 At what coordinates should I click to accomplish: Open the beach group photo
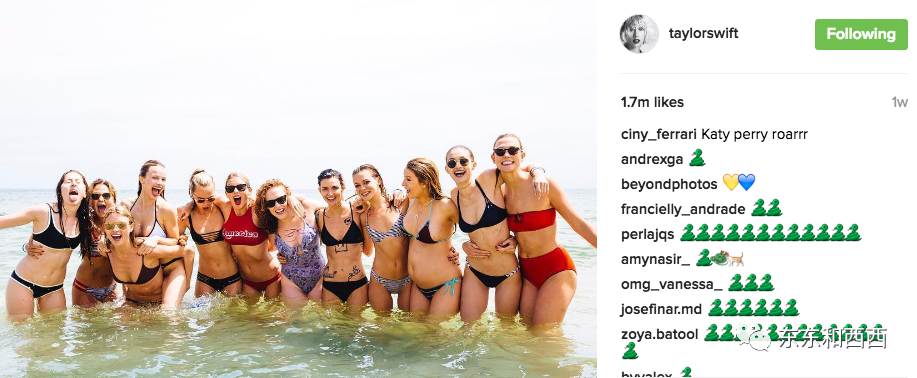coord(298,189)
